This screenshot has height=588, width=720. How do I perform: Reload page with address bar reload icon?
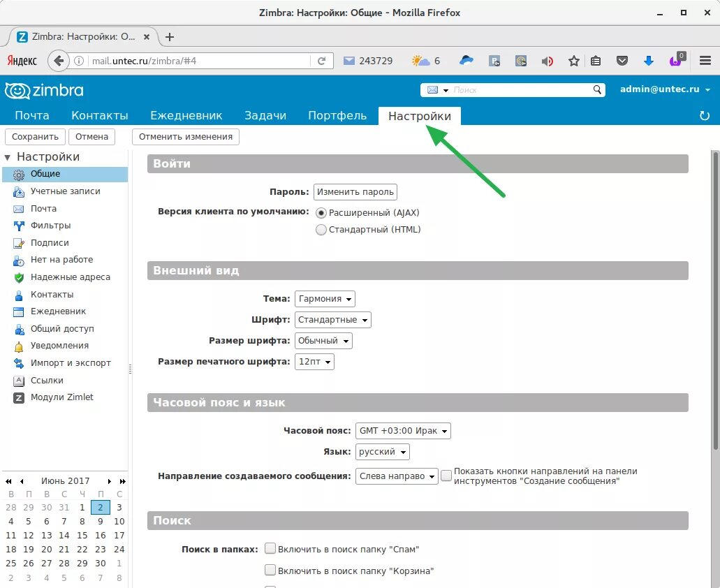point(321,61)
